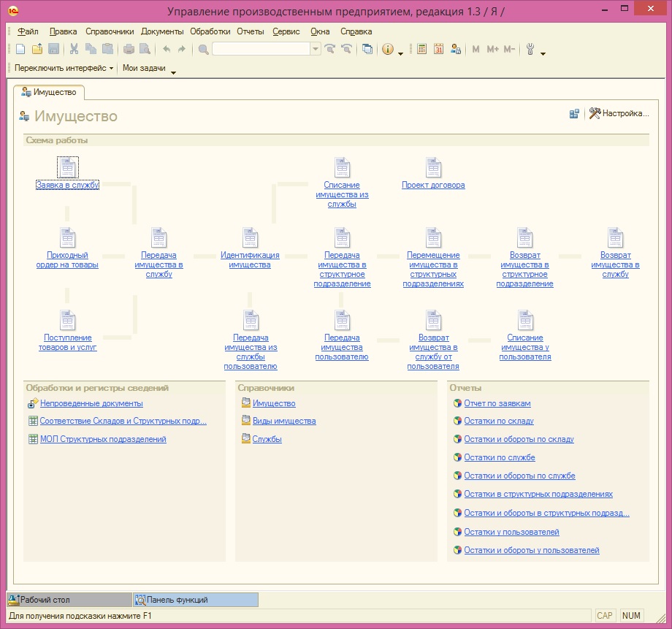The image size is (672, 629).
Task: Expand the search field dropdown arrow
Action: pos(316,50)
